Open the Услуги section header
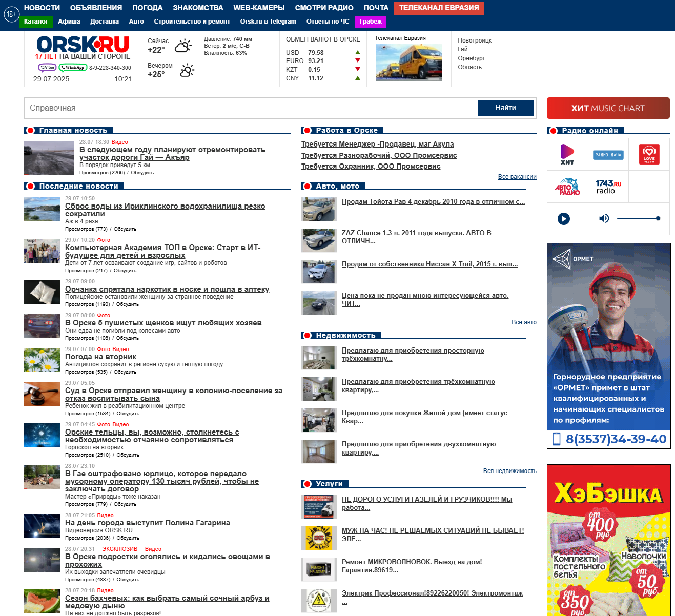675x616 pixels. click(x=329, y=484)
